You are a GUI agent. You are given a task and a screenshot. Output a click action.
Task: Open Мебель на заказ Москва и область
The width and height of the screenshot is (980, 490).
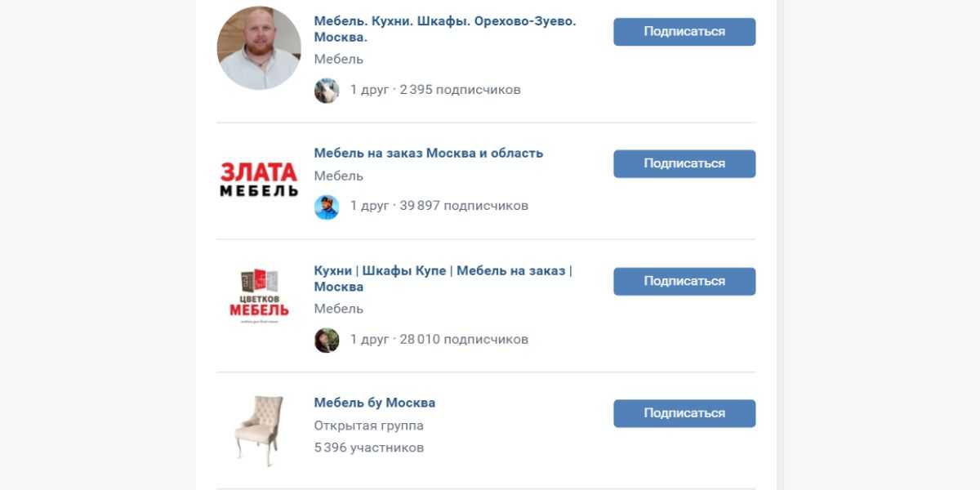coord(429,154)
